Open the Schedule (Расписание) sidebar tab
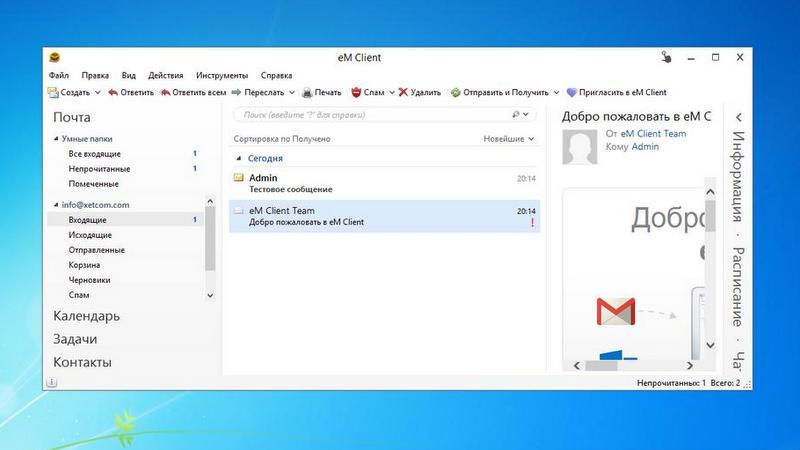The height and width of the screenshot is (450, 800). 738,287
